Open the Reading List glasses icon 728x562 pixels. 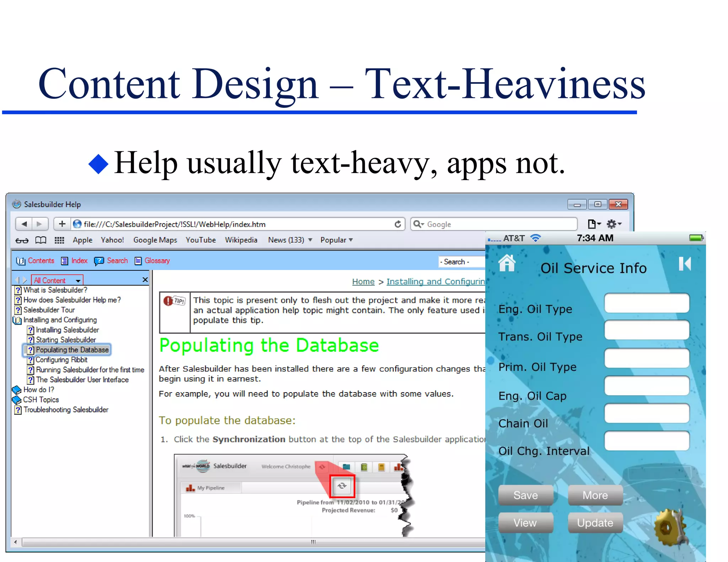[x=22, y=241]
